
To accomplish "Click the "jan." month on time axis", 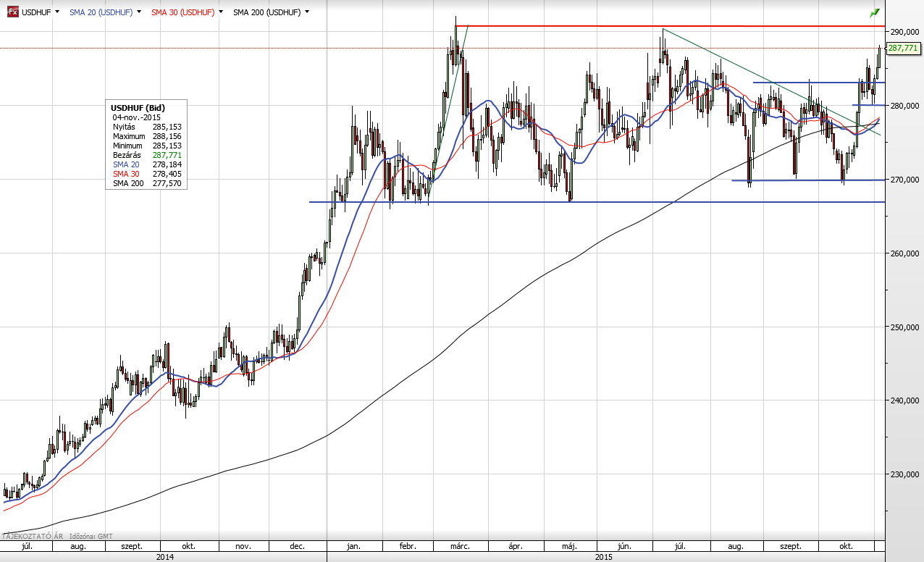I will [354, 546].
